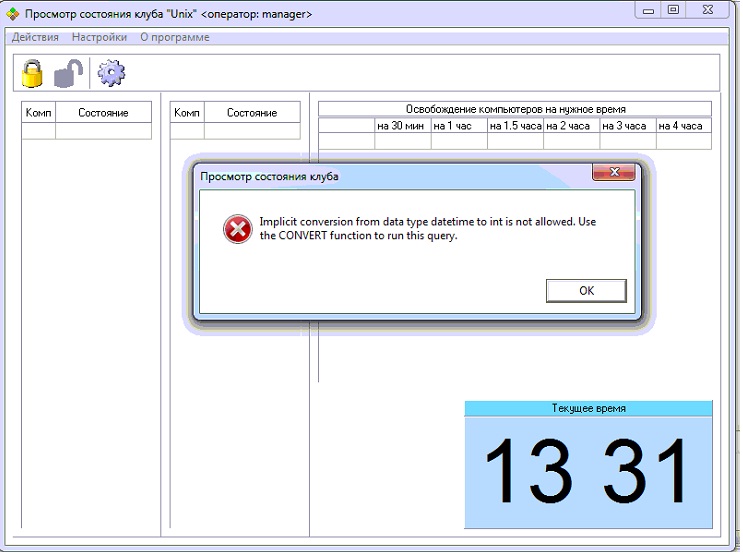Select the 'на 4 часа' column header
Viewport: 743px width, 554px height.
[x=684, y=126]
